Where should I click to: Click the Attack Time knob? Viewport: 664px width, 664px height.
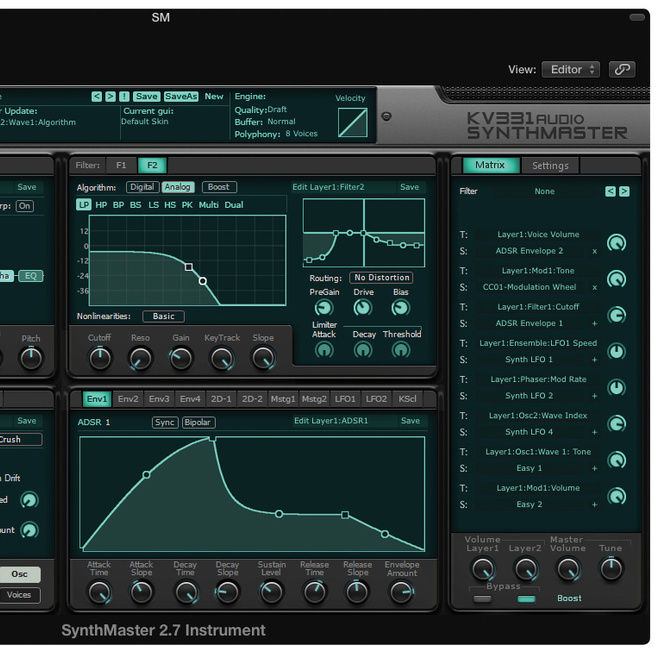pyautogui.click(x=99, y=593)
